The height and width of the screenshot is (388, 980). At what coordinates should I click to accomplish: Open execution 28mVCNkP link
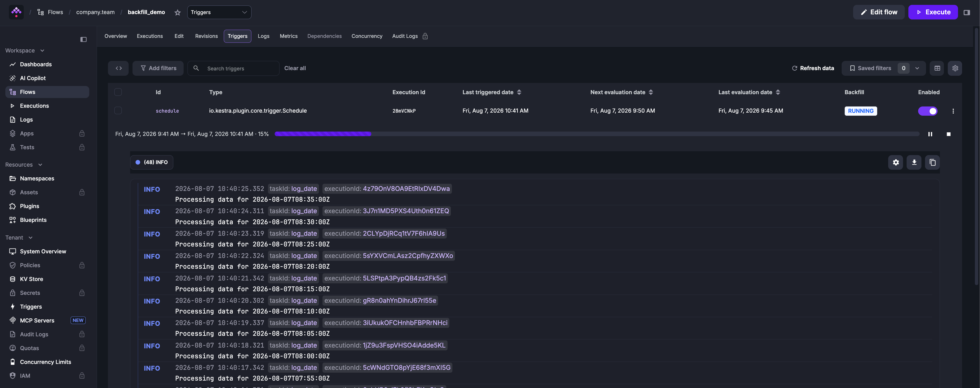(x=404, y=111)
